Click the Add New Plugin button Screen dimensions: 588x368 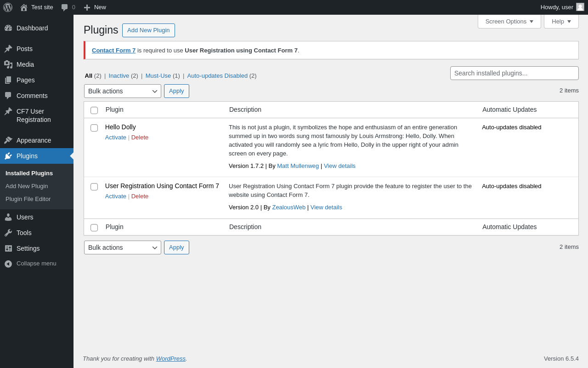point(148,30)
